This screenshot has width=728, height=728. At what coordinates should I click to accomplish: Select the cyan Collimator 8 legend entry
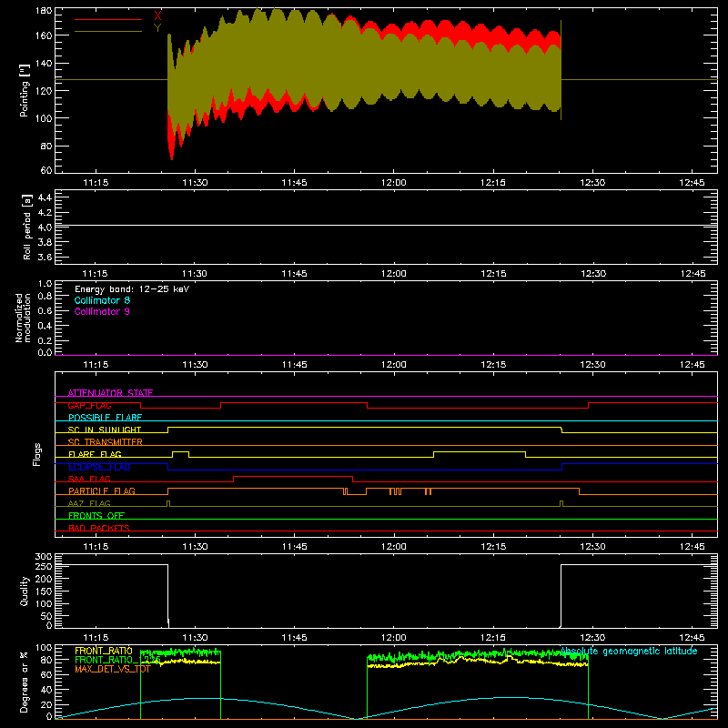tap(102, 300)
